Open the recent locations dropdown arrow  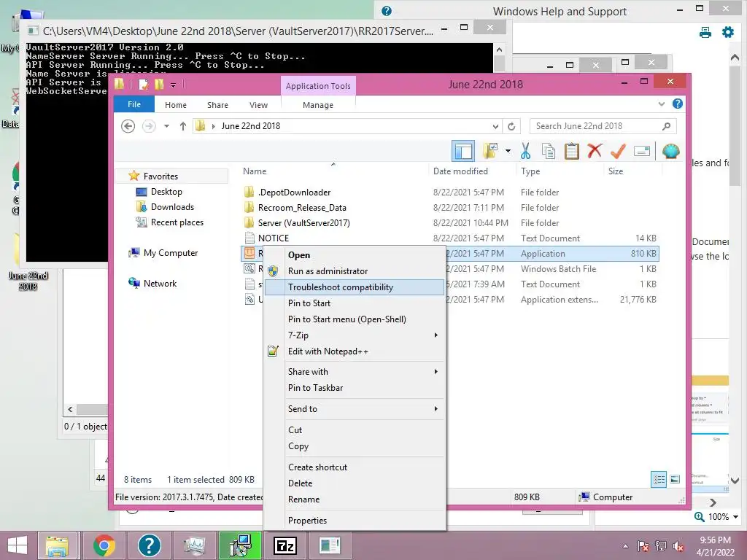point(166,126)
